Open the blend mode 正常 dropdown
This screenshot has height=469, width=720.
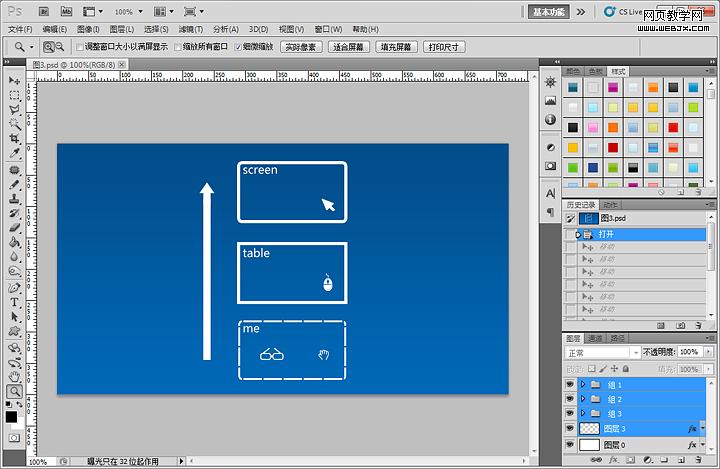tap(601, 353)
